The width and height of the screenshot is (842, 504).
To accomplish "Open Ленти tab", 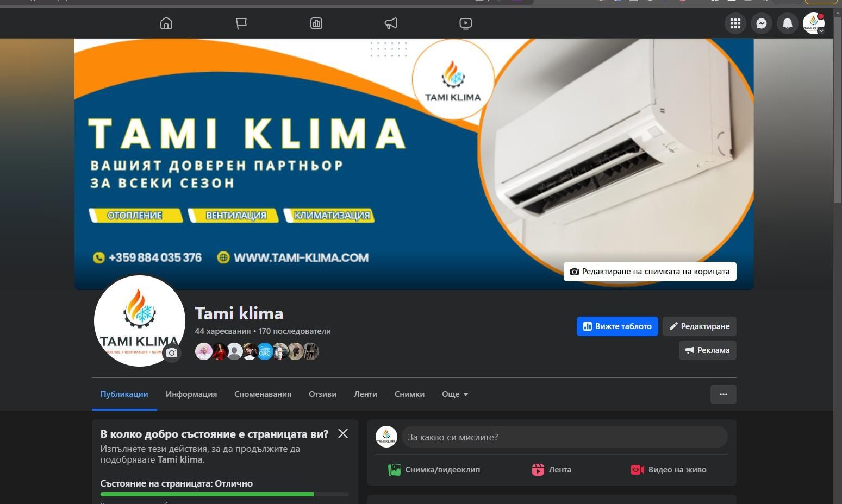I will click(365, 394).
